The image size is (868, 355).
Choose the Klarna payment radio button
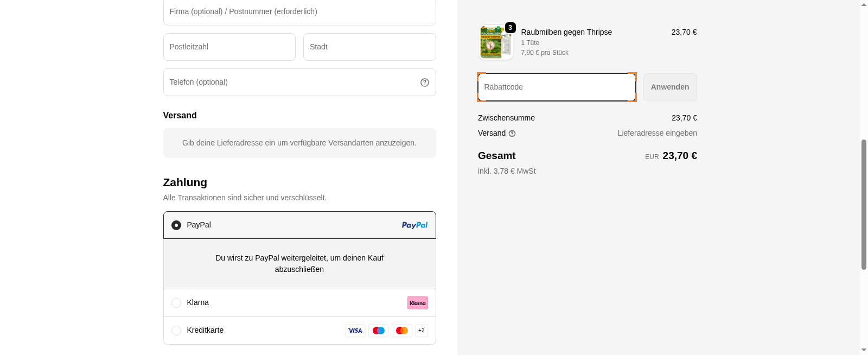[176, 303]
